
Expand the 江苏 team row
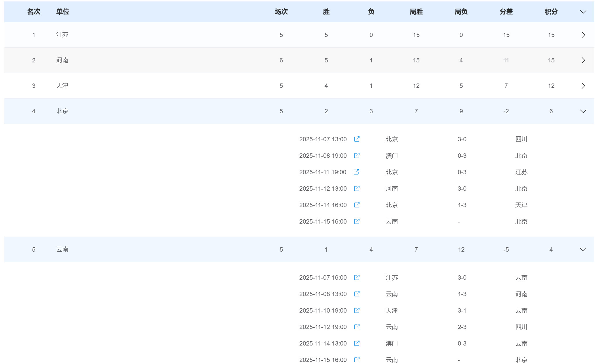[x=583, y=35]
